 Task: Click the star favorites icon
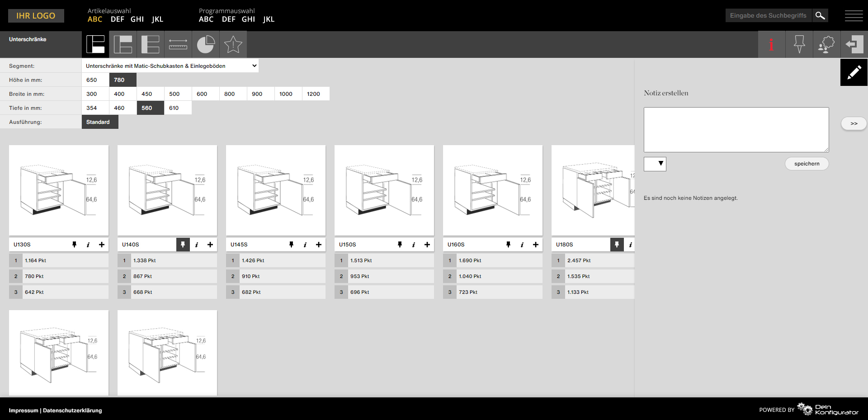233,44
